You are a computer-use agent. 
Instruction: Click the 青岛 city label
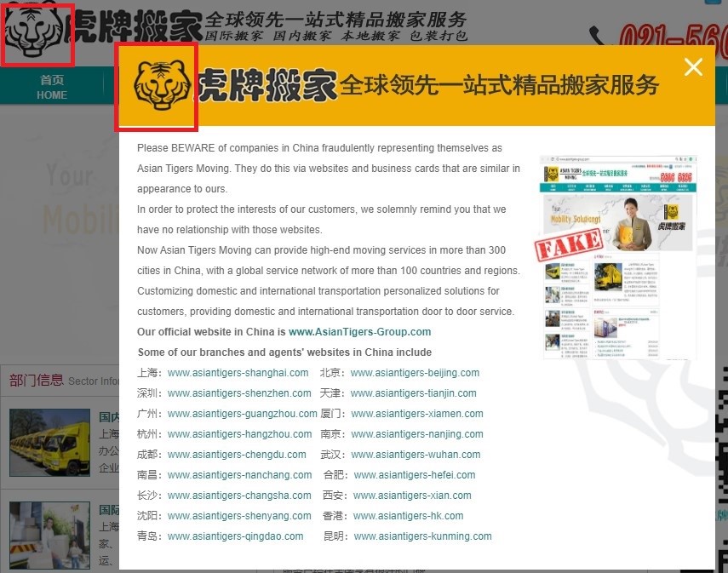(x=146, y=536)
